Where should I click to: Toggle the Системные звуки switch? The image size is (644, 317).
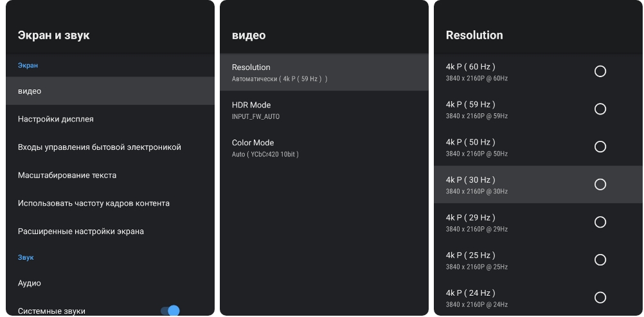(170, 311)
